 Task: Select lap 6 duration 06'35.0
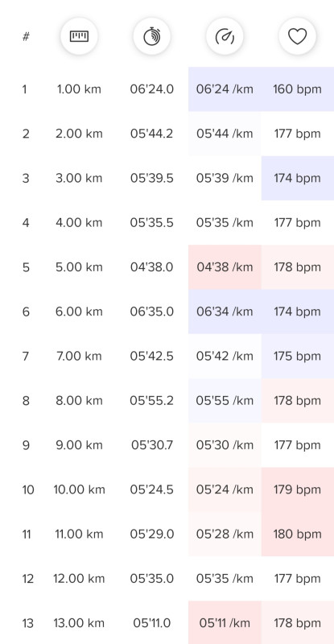coord(151,312)
